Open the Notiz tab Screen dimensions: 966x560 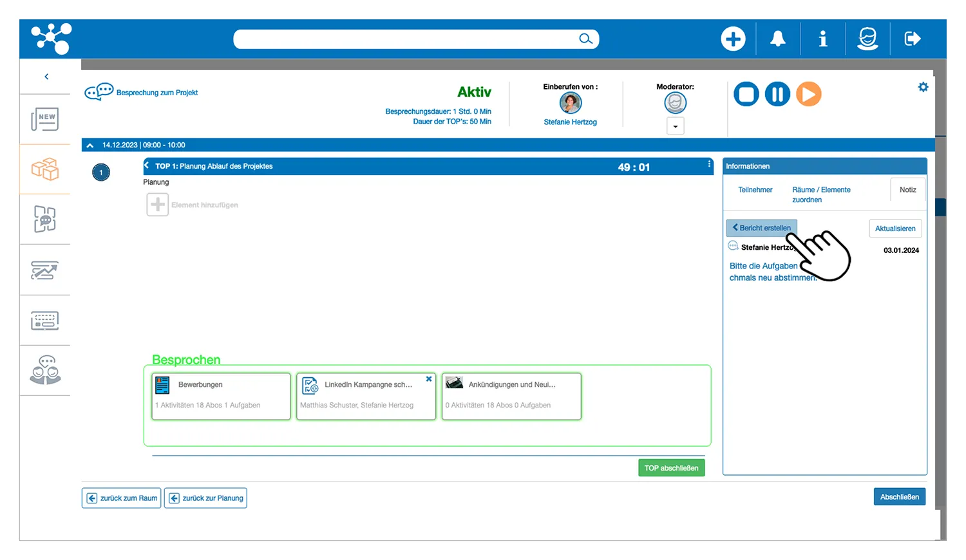[x=907, y=190]
